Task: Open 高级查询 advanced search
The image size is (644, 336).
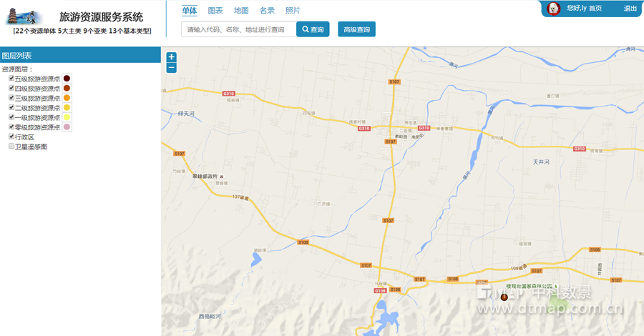Action: [356, 29]
